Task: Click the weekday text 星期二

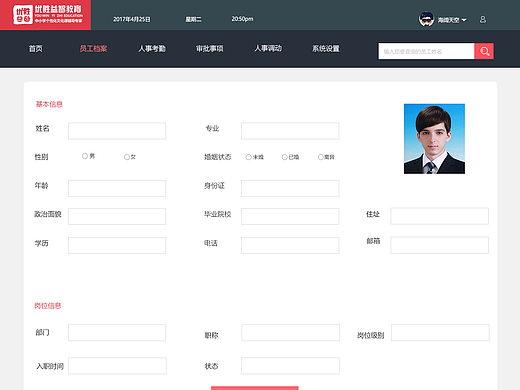Action: (x=193, y=19)
